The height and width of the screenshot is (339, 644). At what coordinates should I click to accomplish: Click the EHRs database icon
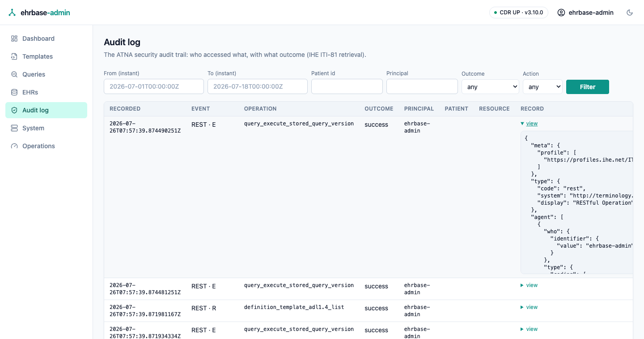click(x=14, y=92)
